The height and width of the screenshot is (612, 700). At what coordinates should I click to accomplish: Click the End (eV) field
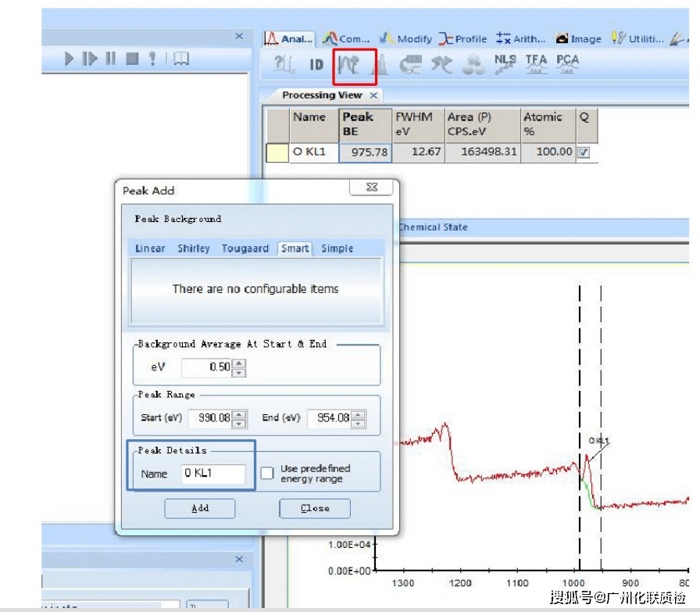(329, 418)
